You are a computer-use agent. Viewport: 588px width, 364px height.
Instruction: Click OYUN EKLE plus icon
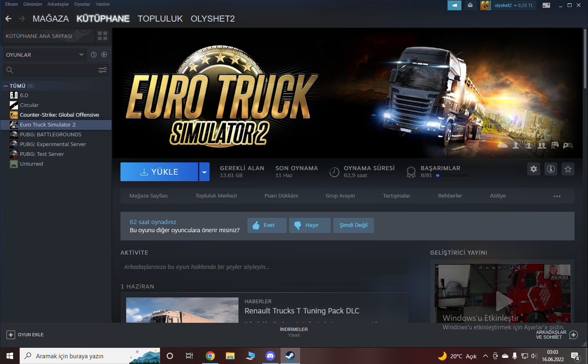pyautogui.click(x=11, y=335)
